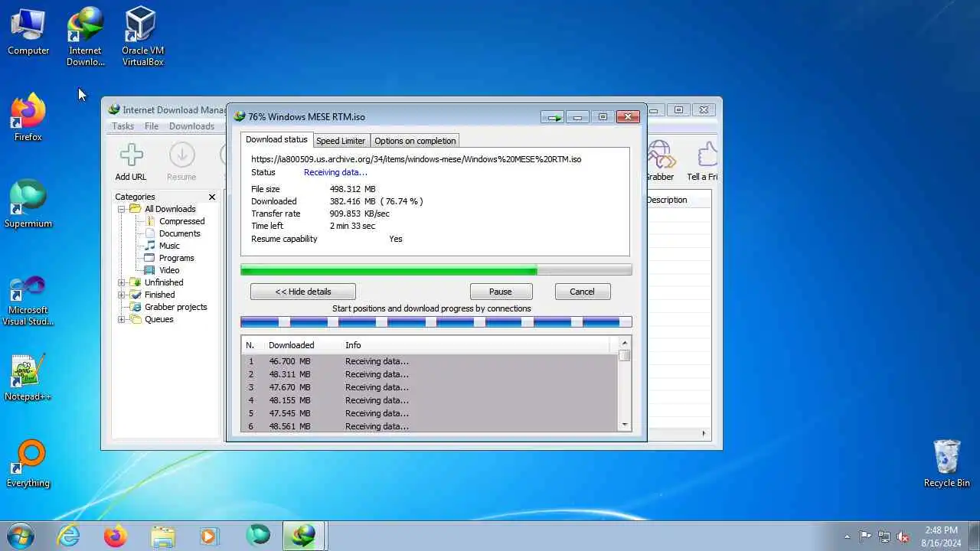Close the Categories panel with X

tap(212, 197)
